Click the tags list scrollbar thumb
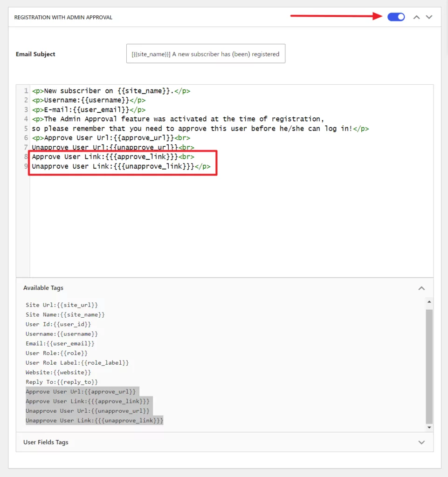Screen dimensions: 448x477 [x=429, y=367]
